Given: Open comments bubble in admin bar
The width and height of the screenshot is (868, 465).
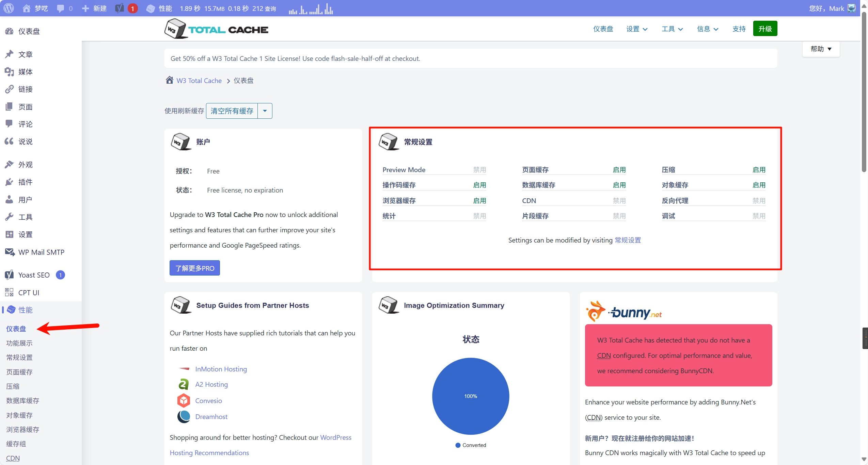Looking at the screenshot, I should 60,9.
